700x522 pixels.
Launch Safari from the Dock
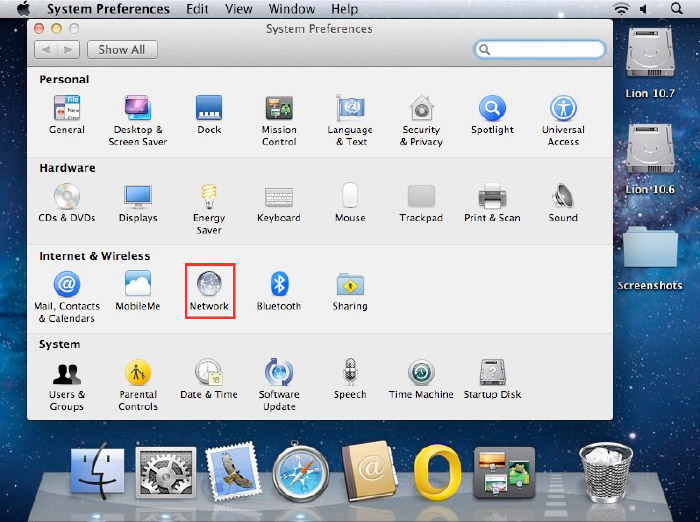coord(301,473)
